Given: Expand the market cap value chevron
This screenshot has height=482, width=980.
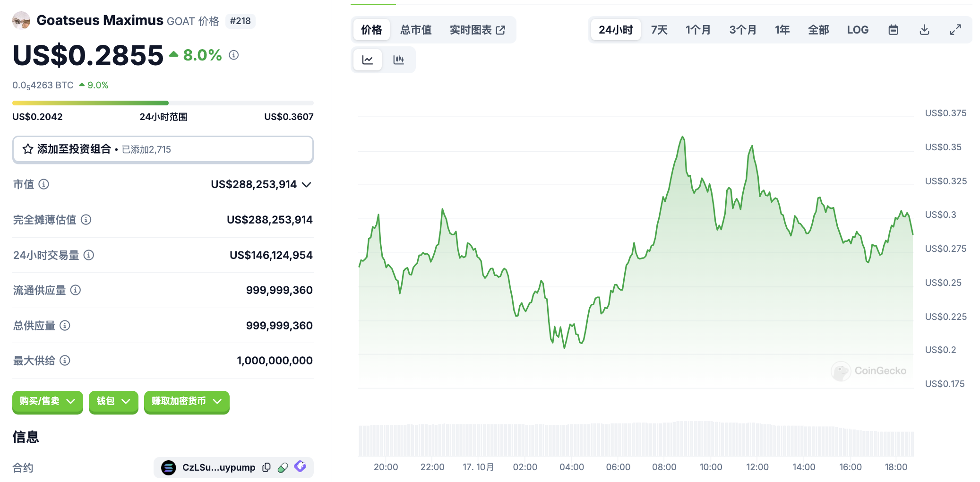Looking at the screenshot, I should [307, 184].
